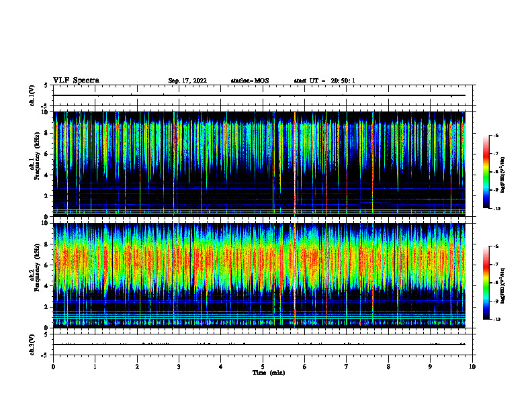Click the "6" kHz tick on ch.2 frequency axis
Screen dimensions: 532x411
(x=47, y=265)
